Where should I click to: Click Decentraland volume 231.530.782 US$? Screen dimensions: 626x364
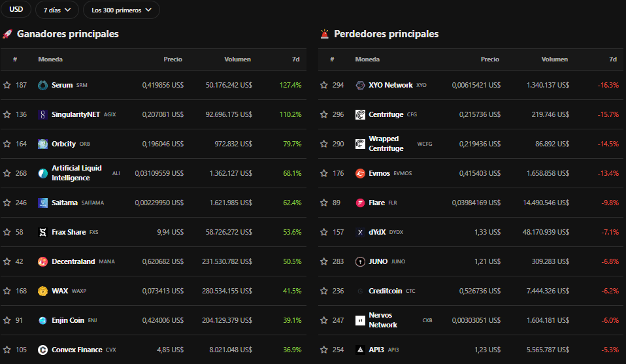pyautogui.click(x=227, y=262)
